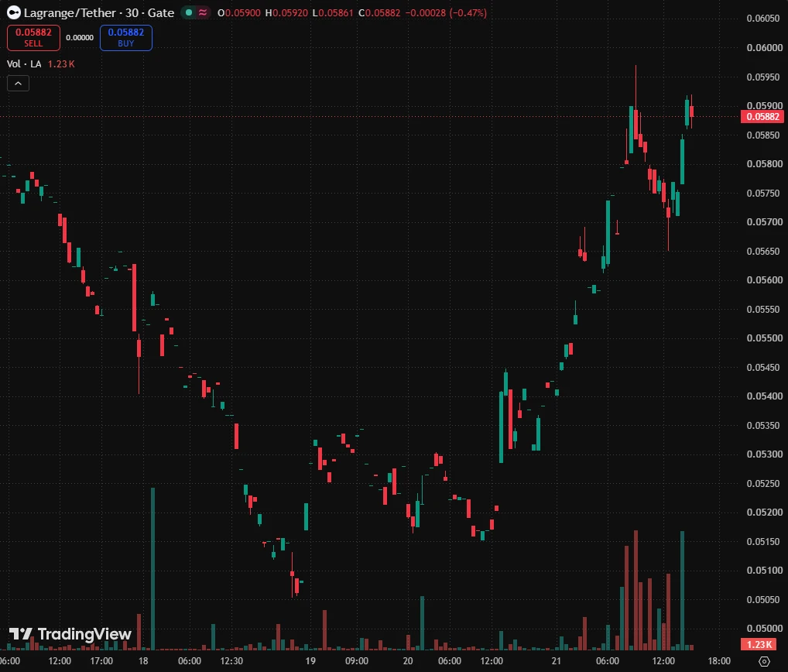
Task: Click the 0.06000 price scale label
Action: (x=764, y=48)
